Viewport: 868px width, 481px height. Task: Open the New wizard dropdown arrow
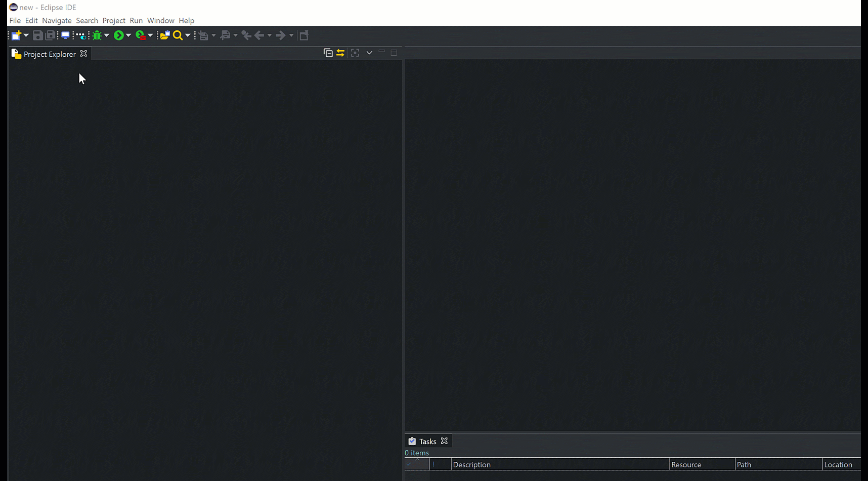(26, 35)
